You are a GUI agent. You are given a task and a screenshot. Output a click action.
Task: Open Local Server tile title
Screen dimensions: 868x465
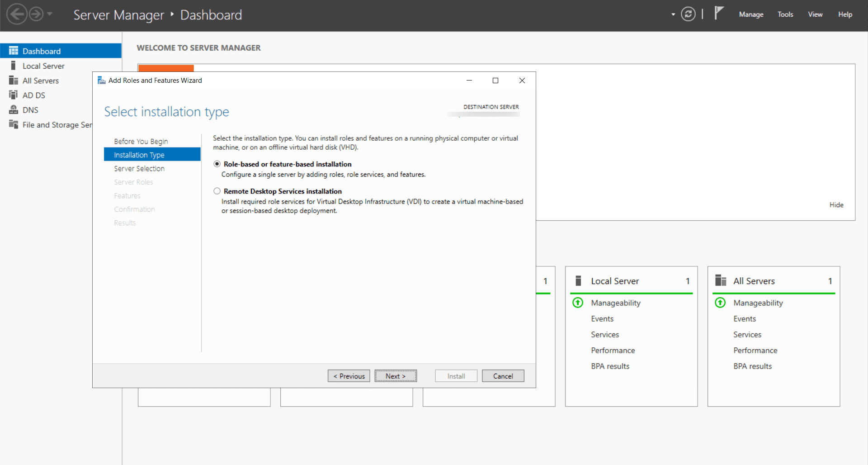click(615, 281)
